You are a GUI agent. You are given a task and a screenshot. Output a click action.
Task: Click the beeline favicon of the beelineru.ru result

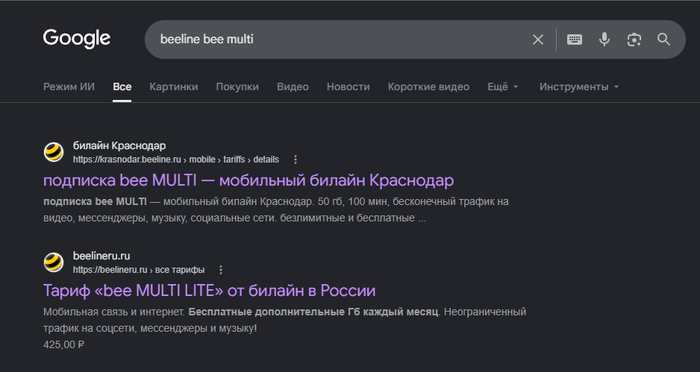click(54, 263)
